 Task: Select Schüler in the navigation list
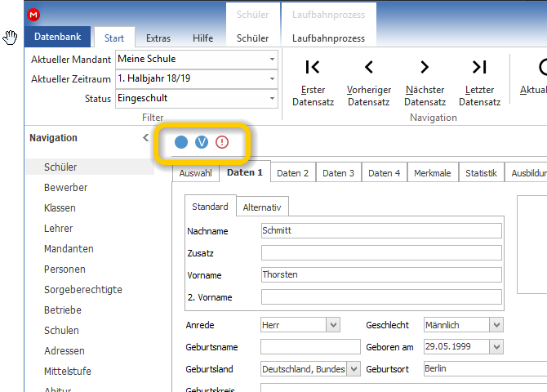pos(90,167)
